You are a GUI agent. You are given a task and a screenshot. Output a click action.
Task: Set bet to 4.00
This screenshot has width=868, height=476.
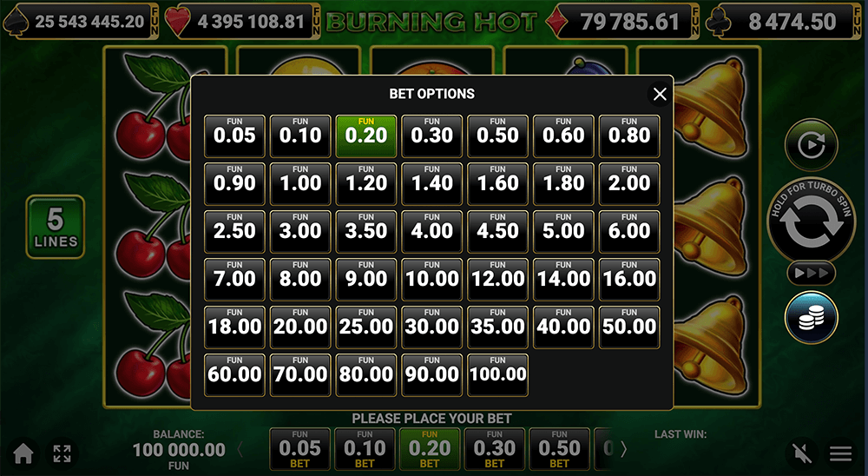click(x=431, y=232)
